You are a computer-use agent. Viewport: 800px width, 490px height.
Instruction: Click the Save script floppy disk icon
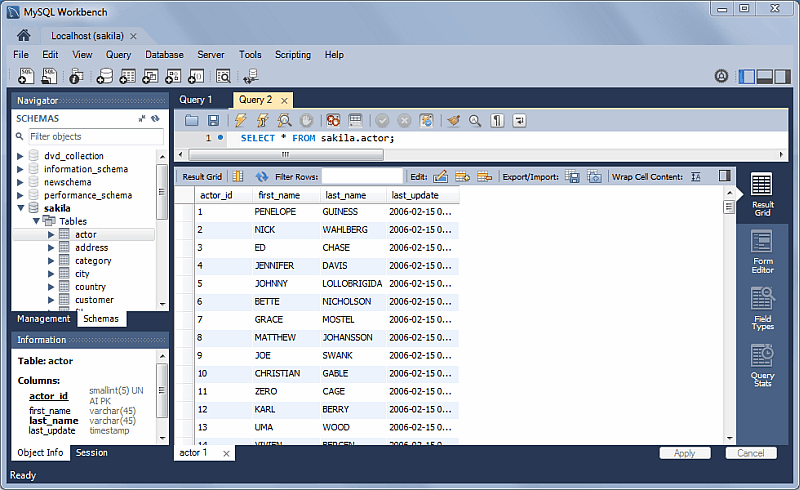(x=212, y=120)
